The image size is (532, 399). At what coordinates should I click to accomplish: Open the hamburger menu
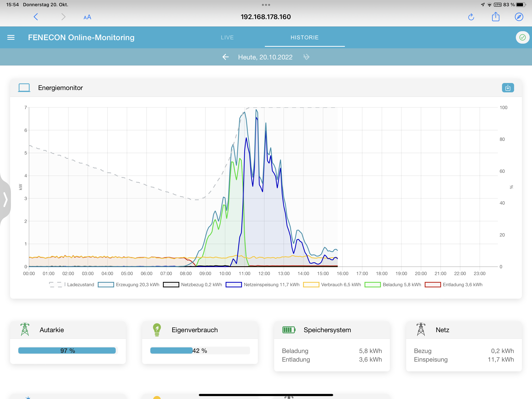[11, 38]
